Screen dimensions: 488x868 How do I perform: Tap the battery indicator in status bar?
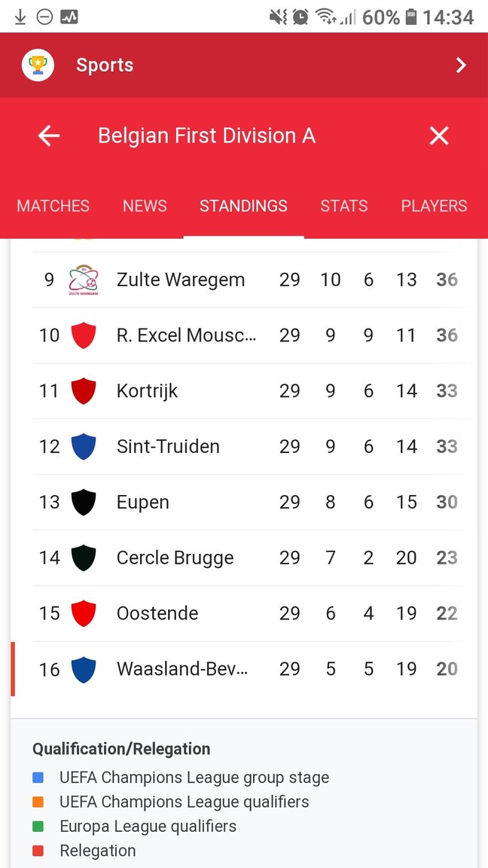coord(410,17)
